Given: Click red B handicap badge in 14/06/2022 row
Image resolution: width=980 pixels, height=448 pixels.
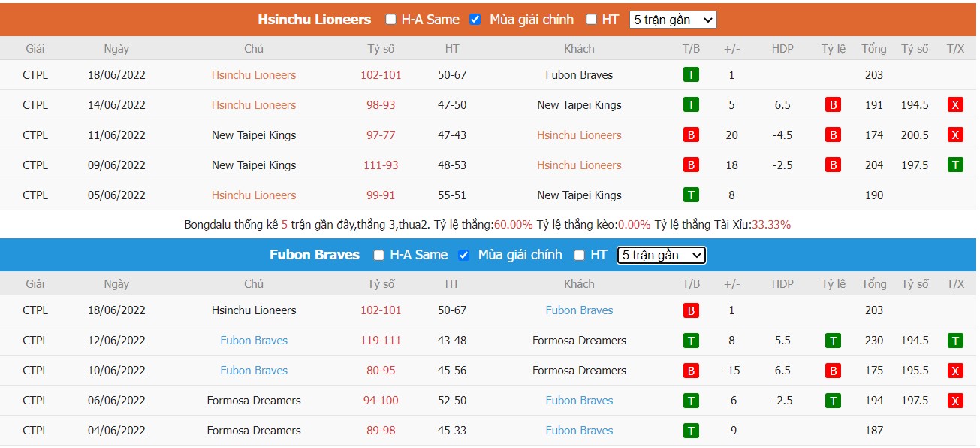Looking at the screenshot, I should (x=832, y=105).
